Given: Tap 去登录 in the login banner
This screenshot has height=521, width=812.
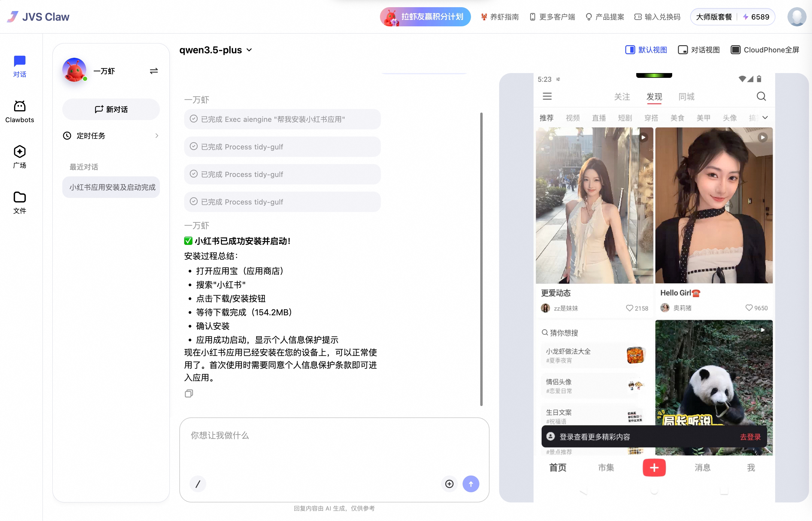Looking at the screenshot, I should 750,437.
